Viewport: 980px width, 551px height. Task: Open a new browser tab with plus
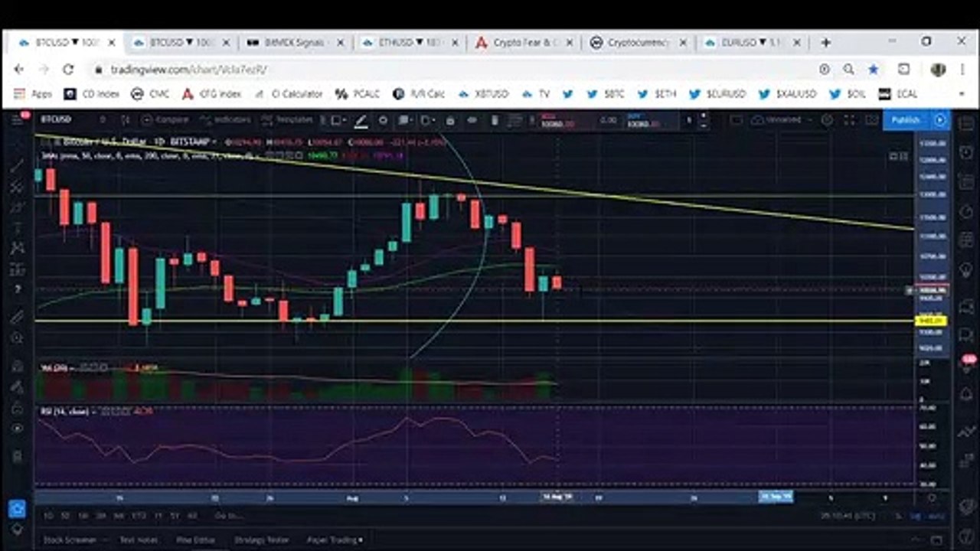click(x=825, y=43)
